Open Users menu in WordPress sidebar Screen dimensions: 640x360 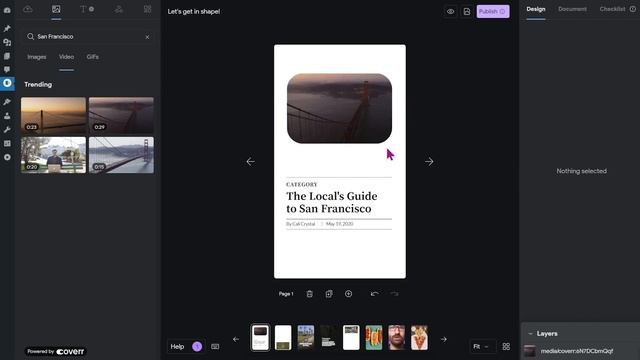[7, 116]
